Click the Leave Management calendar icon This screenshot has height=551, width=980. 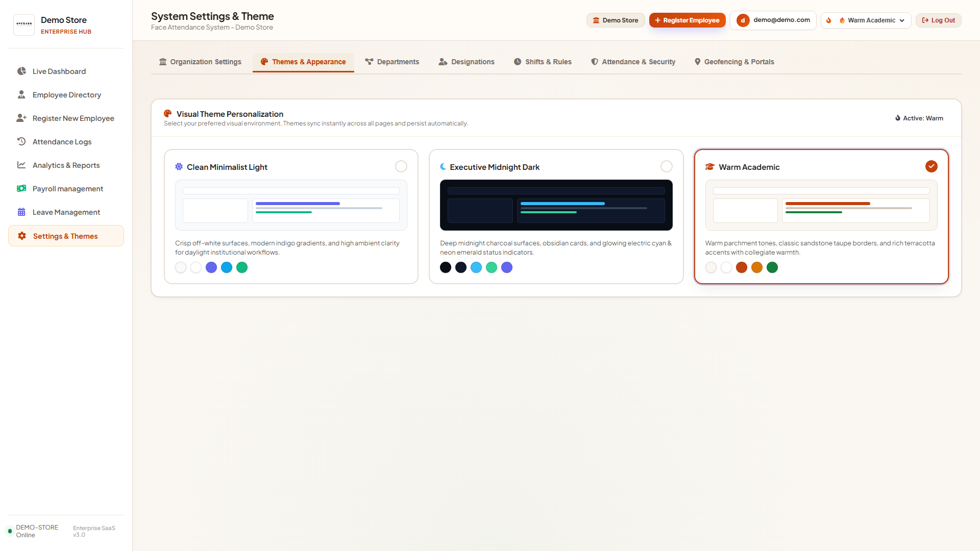coord(21,212)
